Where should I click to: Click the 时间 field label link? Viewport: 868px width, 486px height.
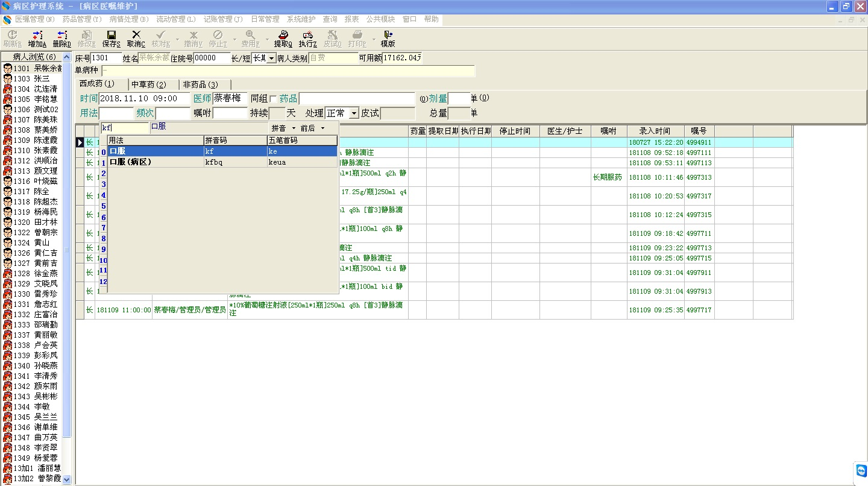tap(89, 98)
